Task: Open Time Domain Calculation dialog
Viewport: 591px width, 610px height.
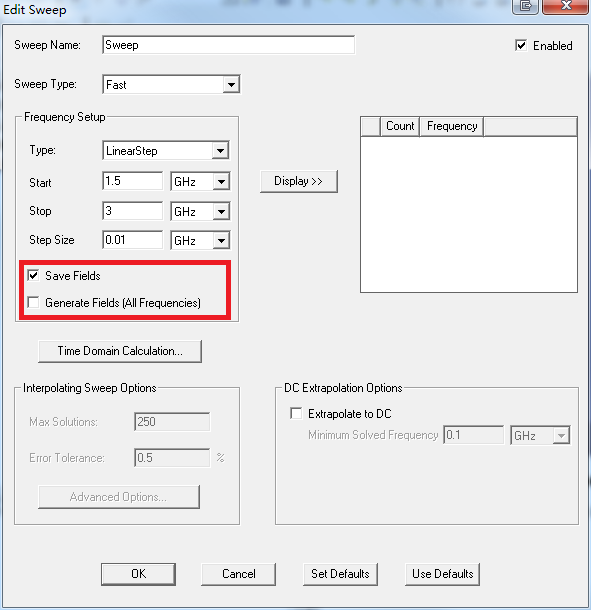Action: pos(120,351)
